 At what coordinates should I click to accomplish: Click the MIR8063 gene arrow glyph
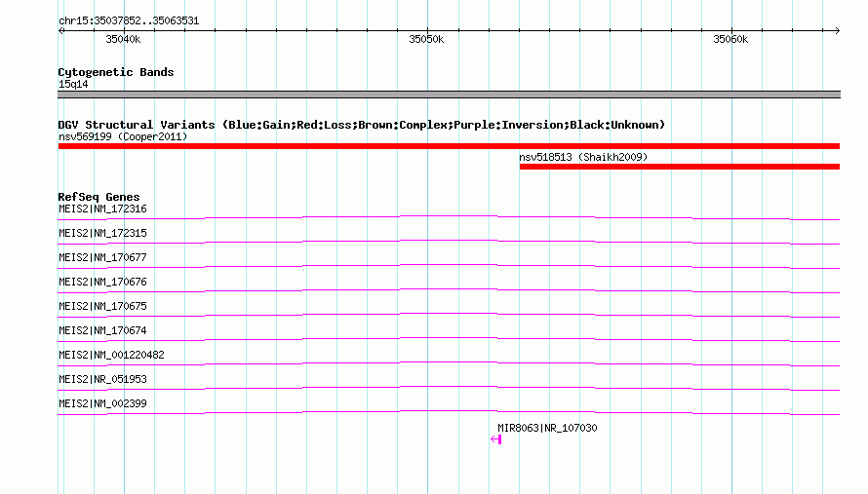496,439
